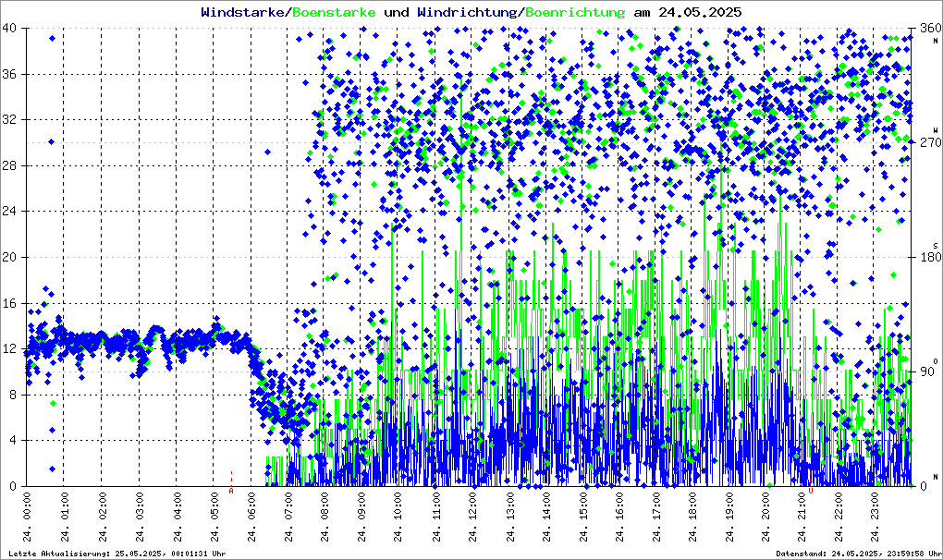The height and width of the screenshot is (560, 943).
Task: Click direction axis value 360
Action: pyautogui.click(x=930, y=29)
